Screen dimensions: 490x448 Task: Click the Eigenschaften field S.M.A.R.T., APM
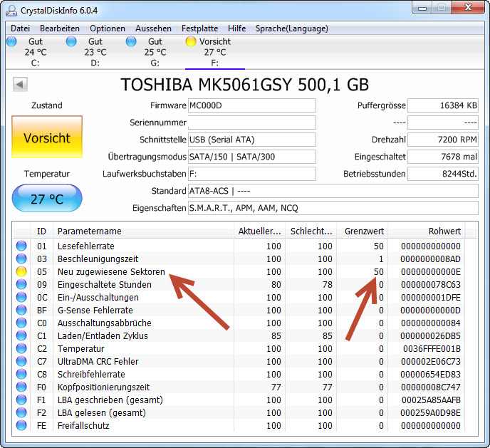333,208
